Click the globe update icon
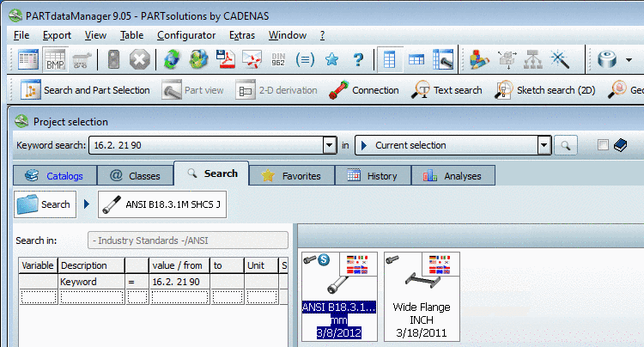644x347 pixels. click(x=199, y=60)
